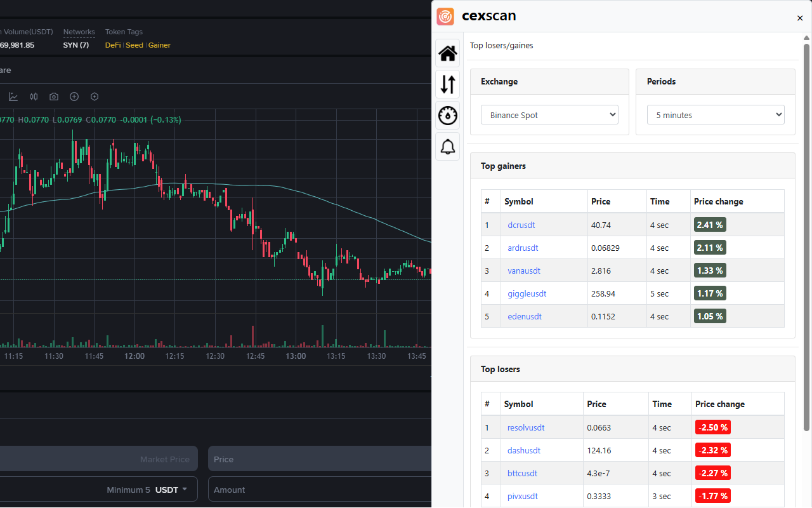This screenshot has width=812, height=508.
Task: Click the Seed token tag
Action: click(134, 45)
